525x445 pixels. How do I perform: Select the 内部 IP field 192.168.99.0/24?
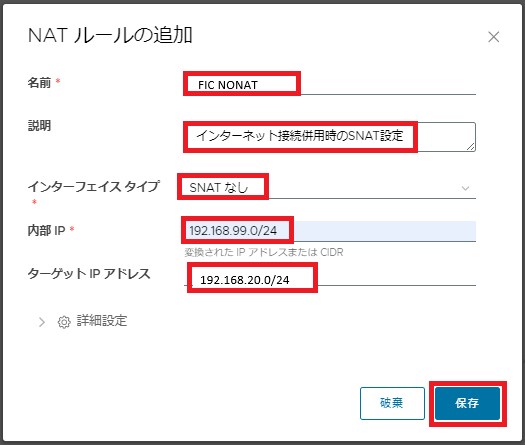click(329, 231)
